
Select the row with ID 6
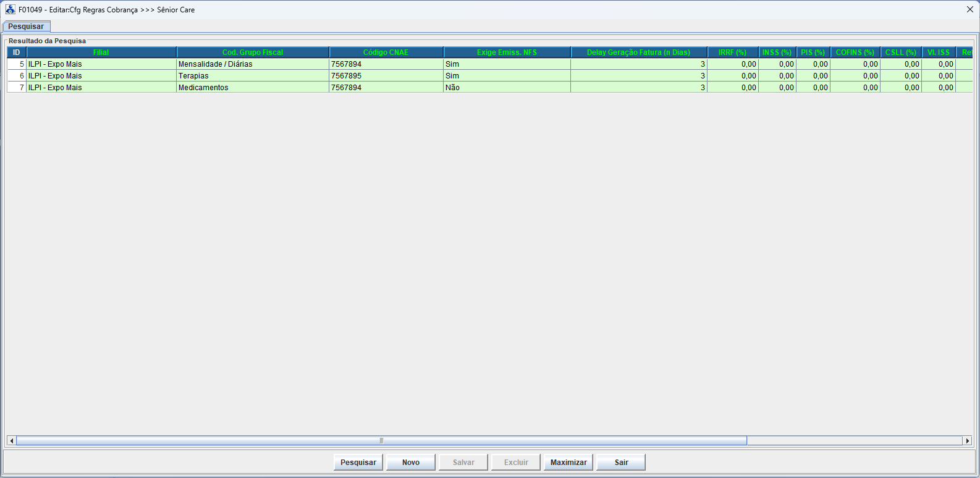pos(490,76)
